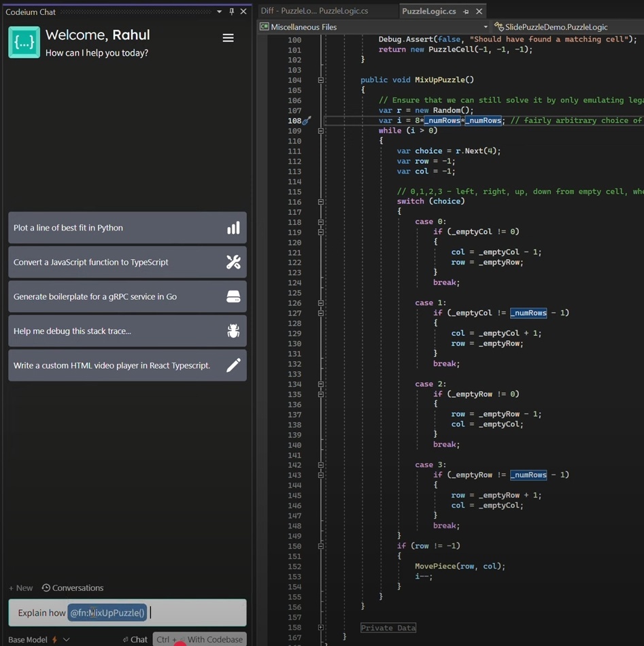
Task: Open the Codeium hamburger menu
Action: [228, 38]
